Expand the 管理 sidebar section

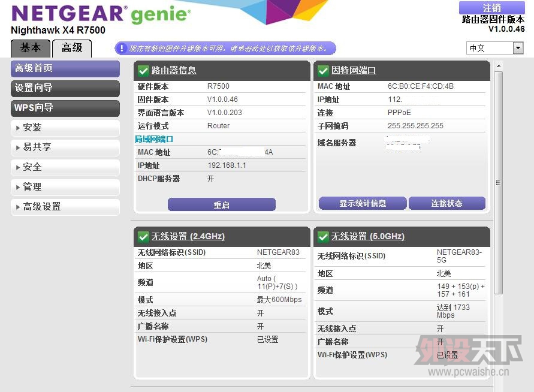tap(65, 187)
